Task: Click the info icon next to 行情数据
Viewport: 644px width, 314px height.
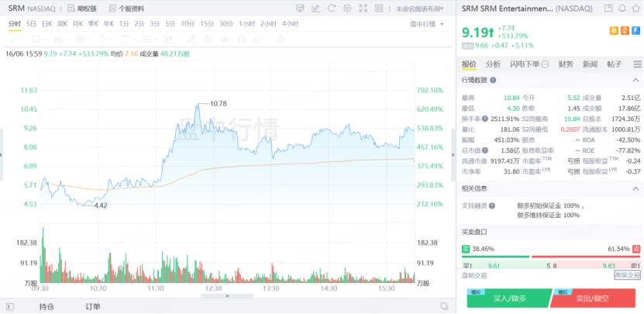Action: 493,80
